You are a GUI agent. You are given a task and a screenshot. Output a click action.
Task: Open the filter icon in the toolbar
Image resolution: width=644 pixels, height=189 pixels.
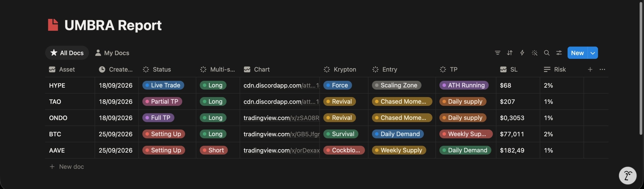pyautogui.click(x=498, y=53)
